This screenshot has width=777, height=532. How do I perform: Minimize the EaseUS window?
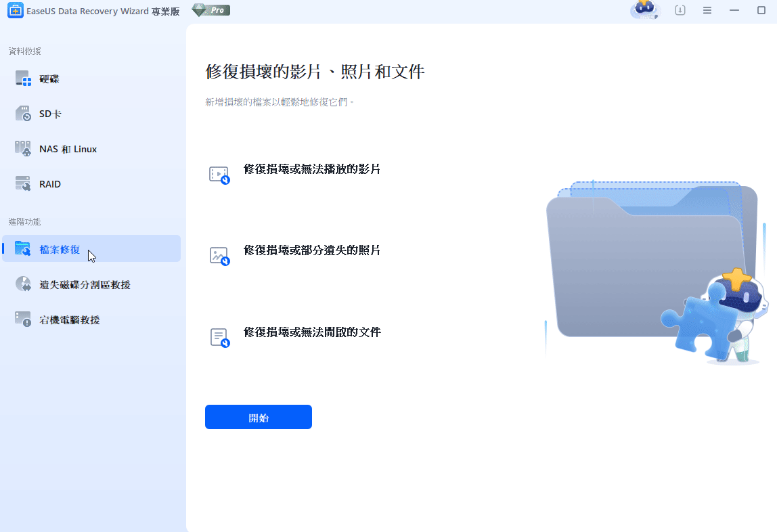734,10
